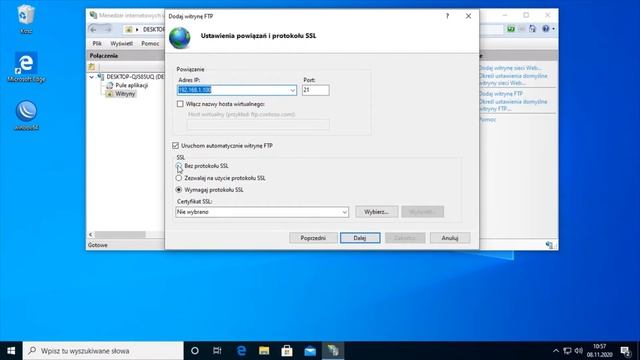Close the Dodaj witrynę FTP dialog
640x360 pixels.
pyautogui.click(x=468, y=16)
